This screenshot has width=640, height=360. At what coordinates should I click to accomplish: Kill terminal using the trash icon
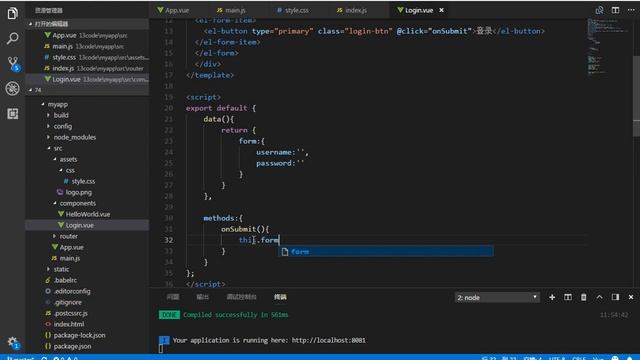point(583,297)
